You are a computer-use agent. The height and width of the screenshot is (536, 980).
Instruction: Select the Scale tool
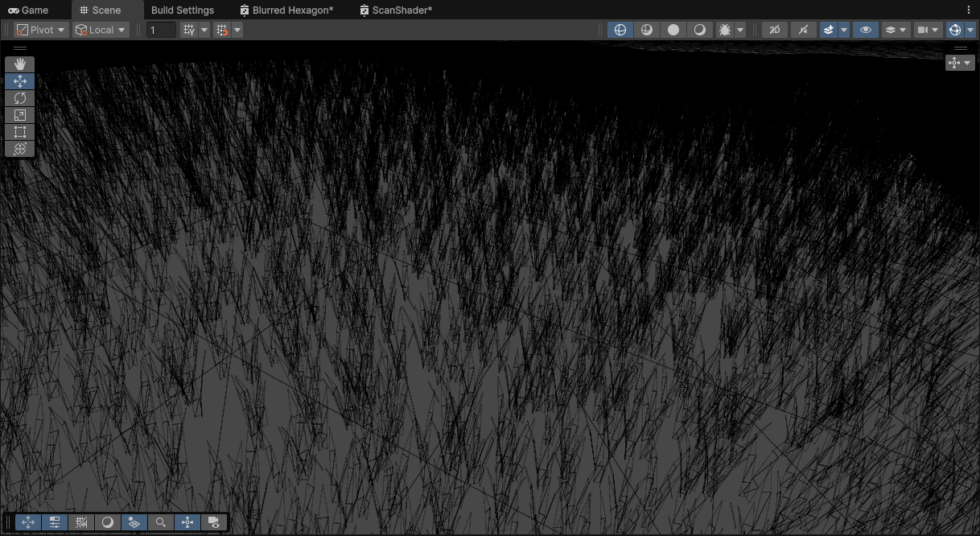pyautogui.click(x=20, y=115)
